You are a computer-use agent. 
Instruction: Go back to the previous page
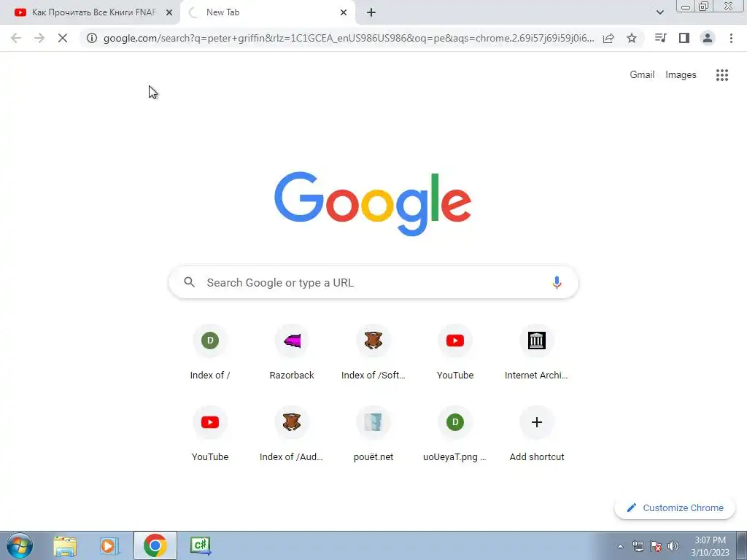[16, 38]
